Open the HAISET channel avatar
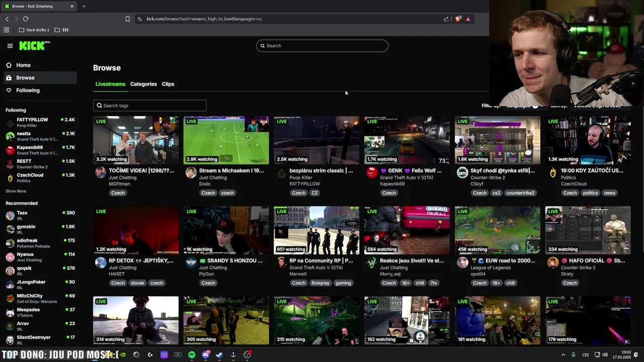The width and height of the screenshot is (644, 362). click(x=101, y=263)
